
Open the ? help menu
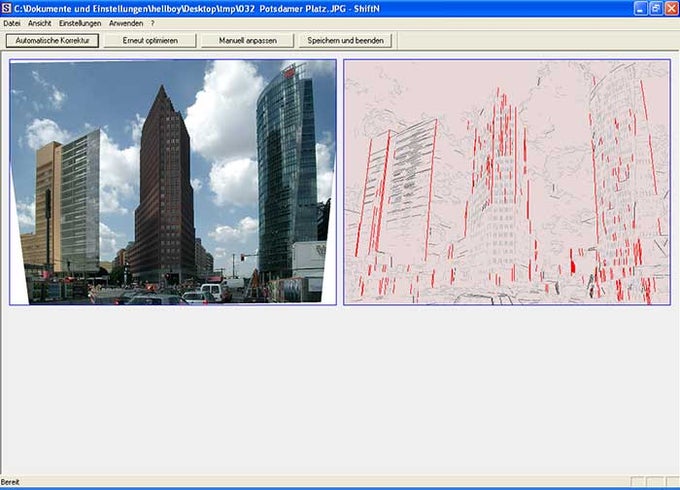point(153,23)
